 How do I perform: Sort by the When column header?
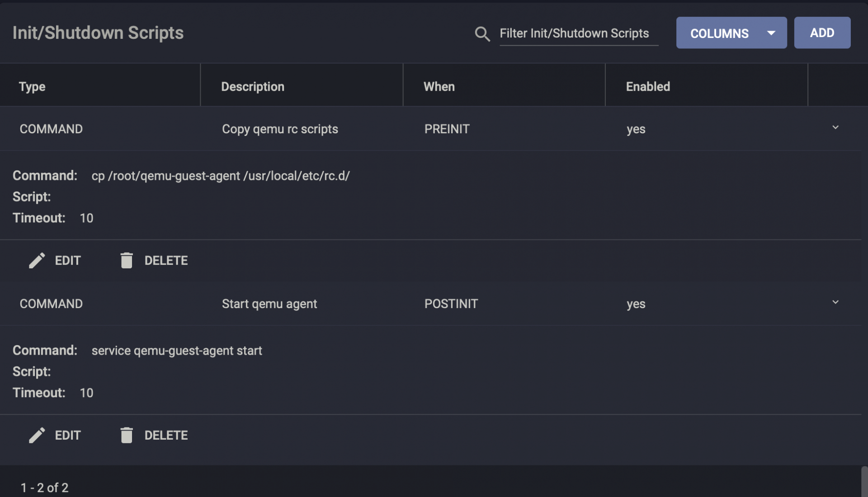tap(439, 86)
